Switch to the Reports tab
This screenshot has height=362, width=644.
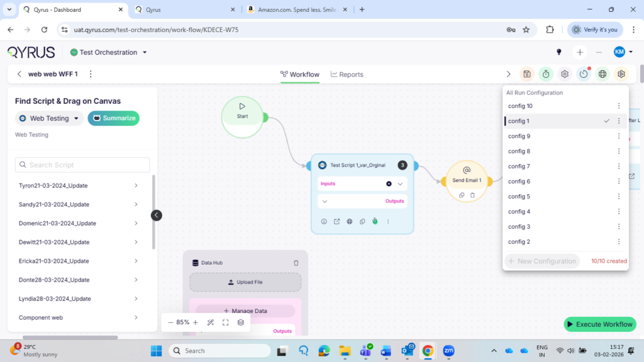[347, 74]
